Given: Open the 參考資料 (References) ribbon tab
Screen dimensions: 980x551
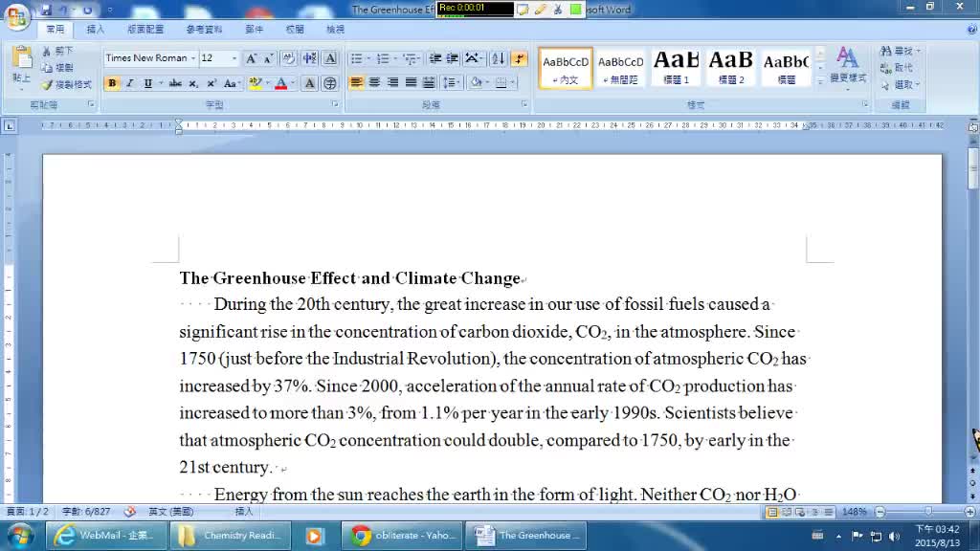Looking at the screenshot, I should pos(205,30).
